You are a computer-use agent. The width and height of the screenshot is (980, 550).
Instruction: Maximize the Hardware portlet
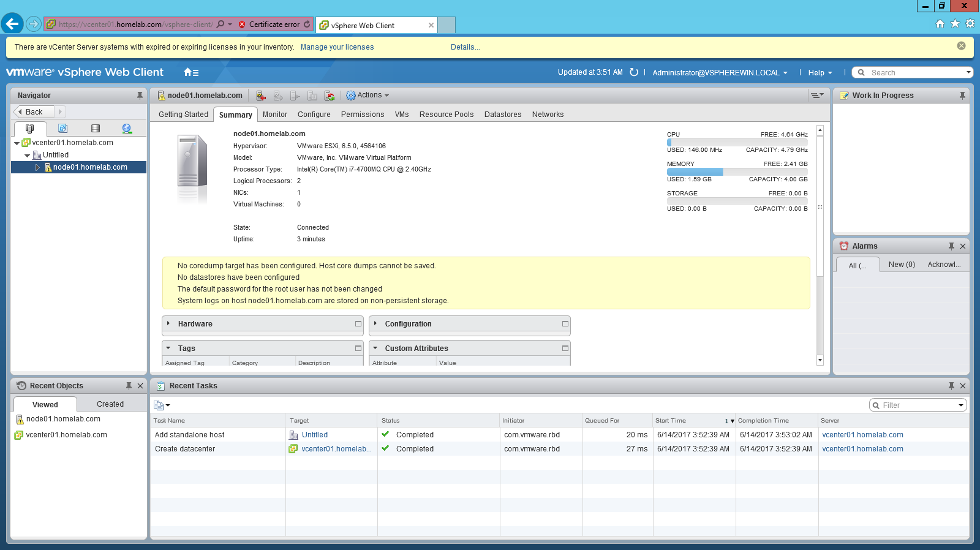coord(358,324)
